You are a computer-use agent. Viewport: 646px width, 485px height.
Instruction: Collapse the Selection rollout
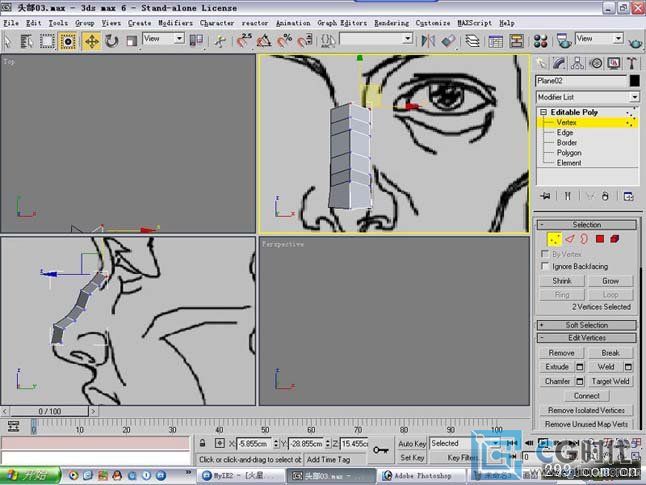[587, 225]
